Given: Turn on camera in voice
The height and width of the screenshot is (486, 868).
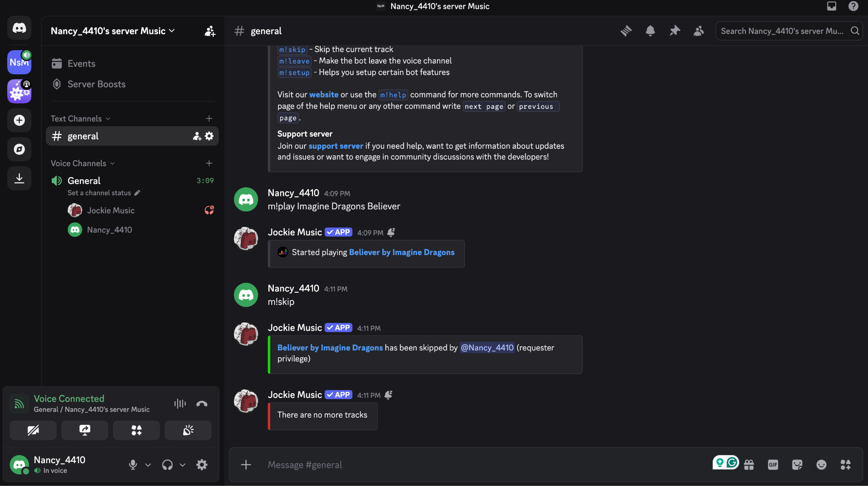Looking at the screenshot, I should coord(33,430).
